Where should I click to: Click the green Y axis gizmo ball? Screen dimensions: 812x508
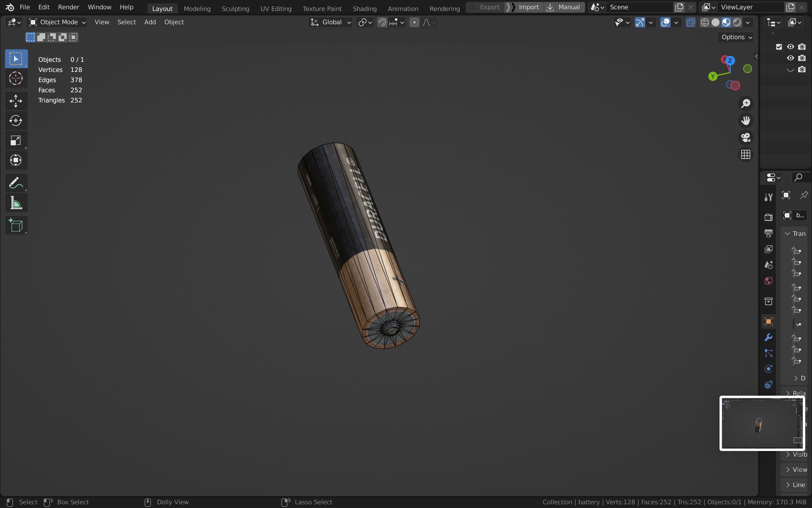[x=713, y=76]
